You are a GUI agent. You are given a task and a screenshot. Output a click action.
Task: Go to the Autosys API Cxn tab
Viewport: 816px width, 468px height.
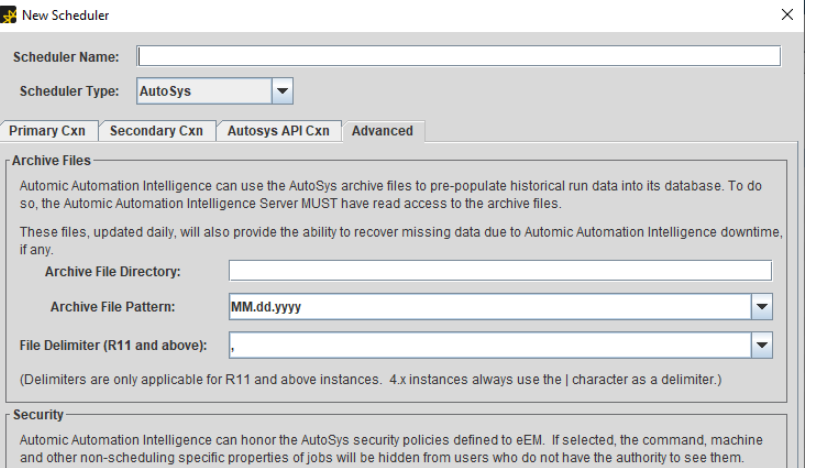[x=278, y=131]
